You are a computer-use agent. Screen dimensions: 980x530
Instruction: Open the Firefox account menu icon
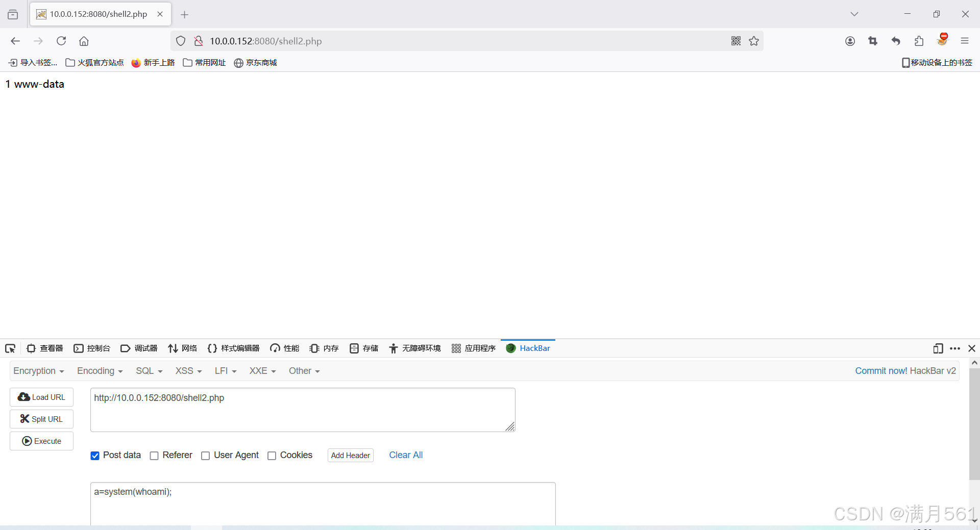(850, 41)
